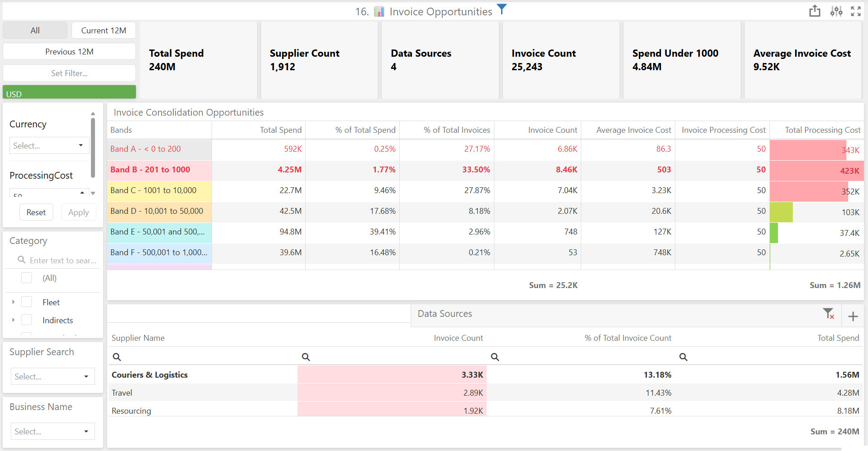Click the Invoice Count 25,243 card

tap(561, 60)
